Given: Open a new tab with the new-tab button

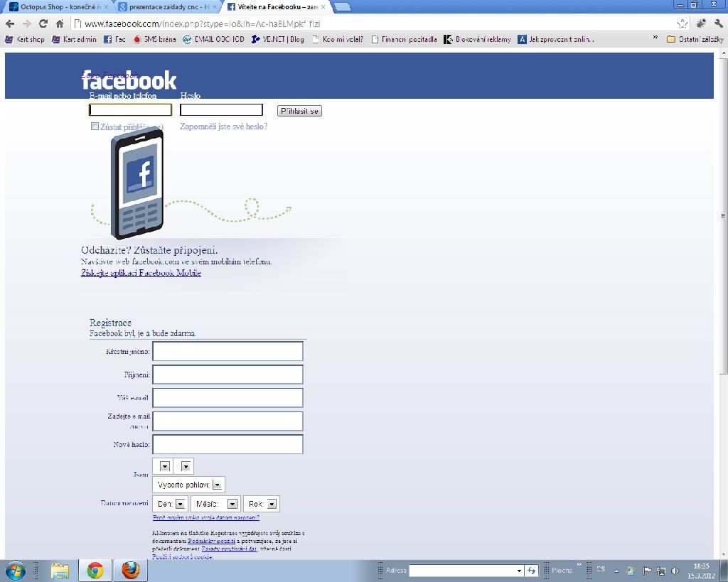Looking at the screenshot, I should (x=342, y=7).
